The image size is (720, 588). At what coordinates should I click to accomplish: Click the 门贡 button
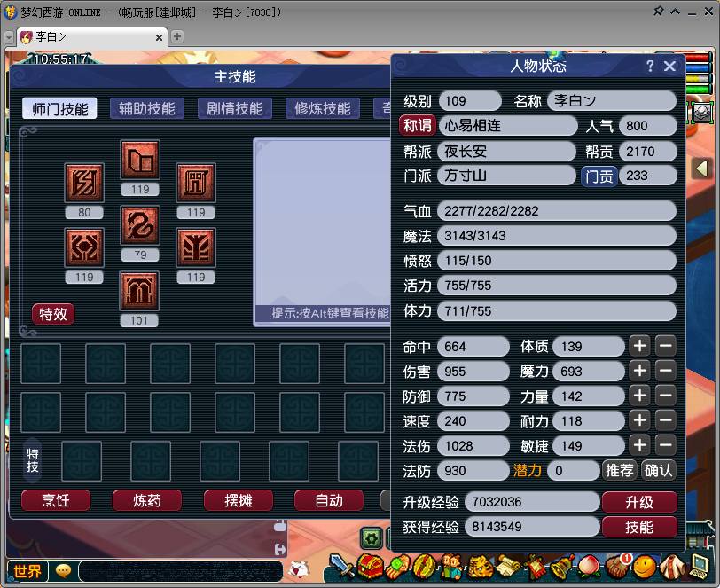(x=599, y=176)
